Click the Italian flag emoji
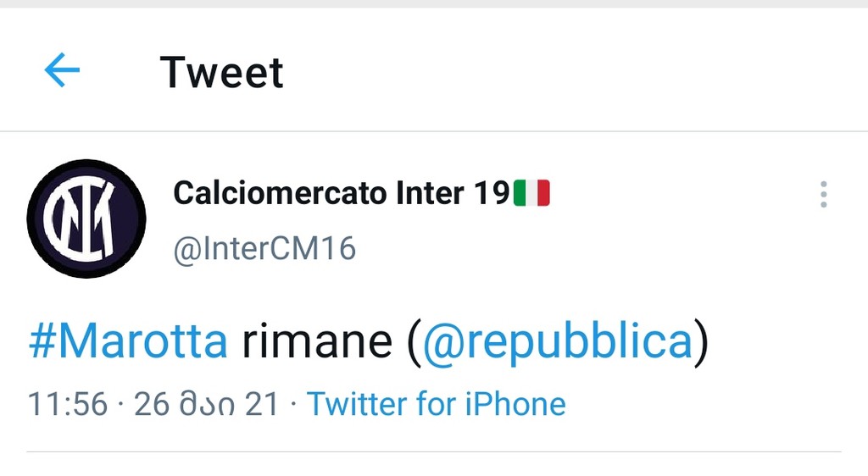 (531, 193)
